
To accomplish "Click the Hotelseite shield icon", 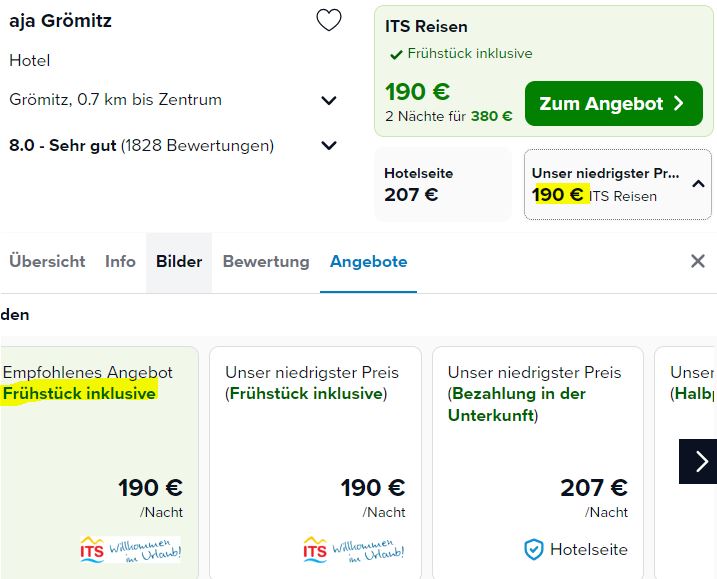I will click(x=534, y=549).
